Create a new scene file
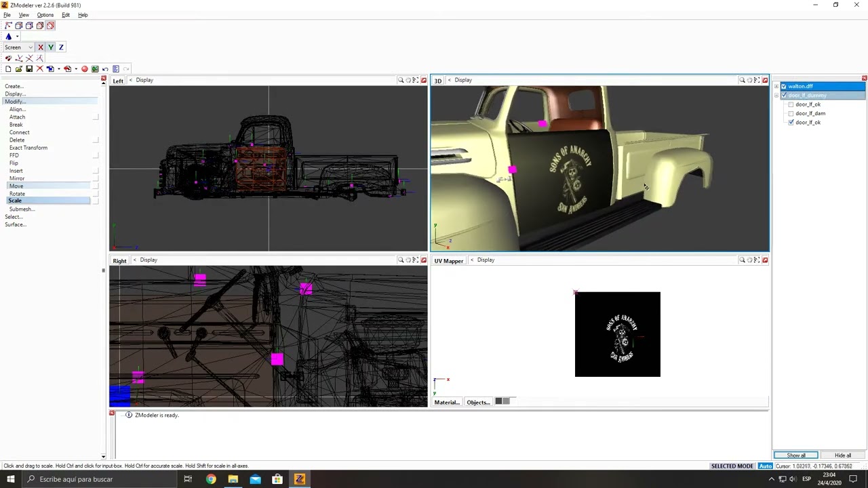The image size is (868, 488). coord(7,69)
